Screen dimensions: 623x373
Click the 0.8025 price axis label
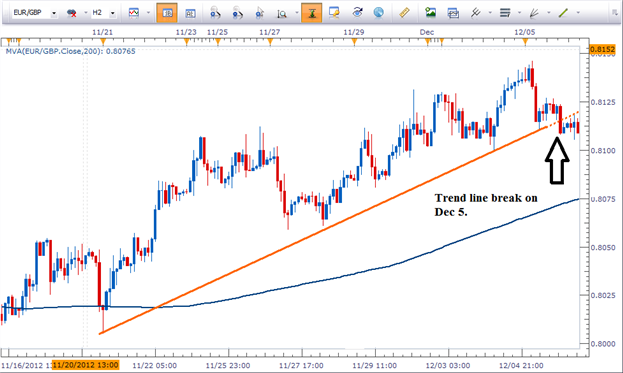coord(604,296)
